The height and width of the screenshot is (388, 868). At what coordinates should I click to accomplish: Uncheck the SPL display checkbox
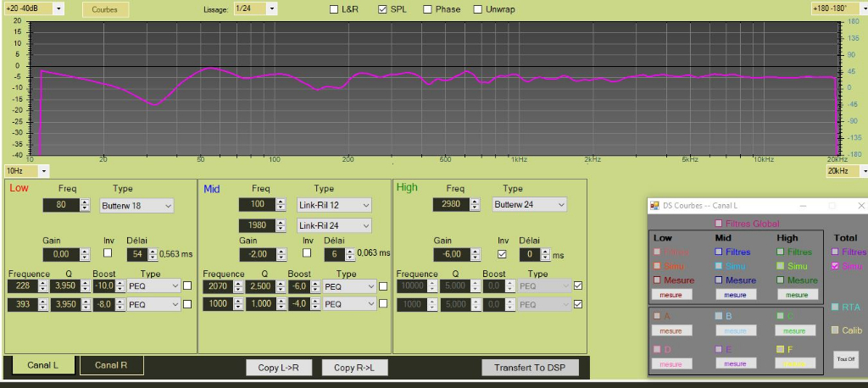(x=381, y=9)
